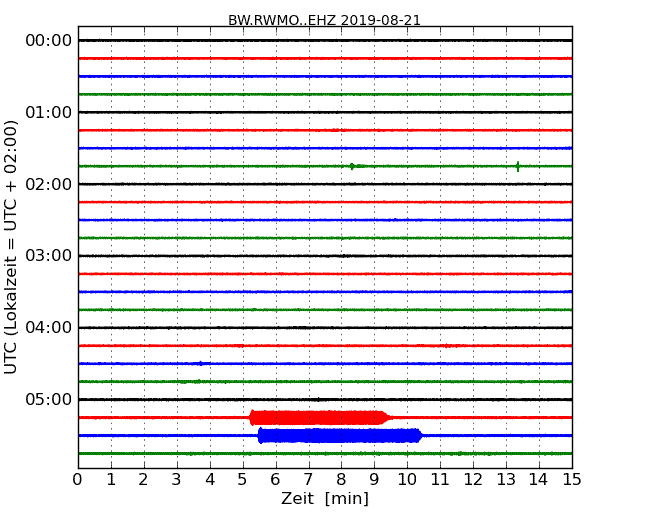Screen dimensions: 650x520
Task: Click the small blue blip near minute 4
Action: pyautogui.click(x=201, y=364)
